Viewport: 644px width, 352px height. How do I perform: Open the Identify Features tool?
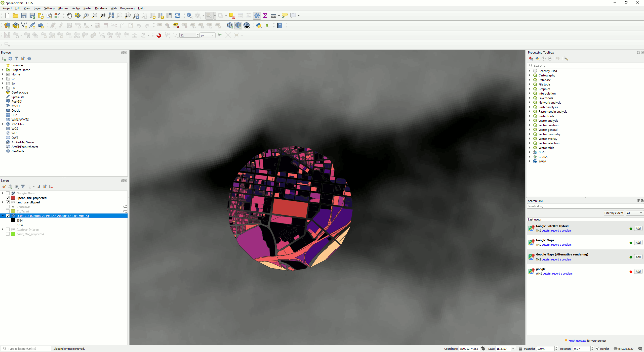[189, 16]
